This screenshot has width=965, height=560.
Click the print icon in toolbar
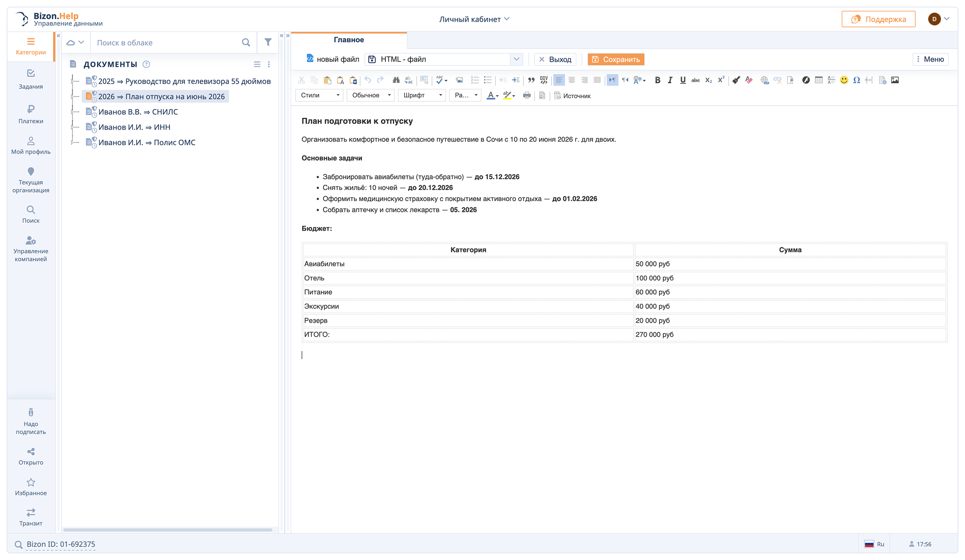[x=527, y=96]
